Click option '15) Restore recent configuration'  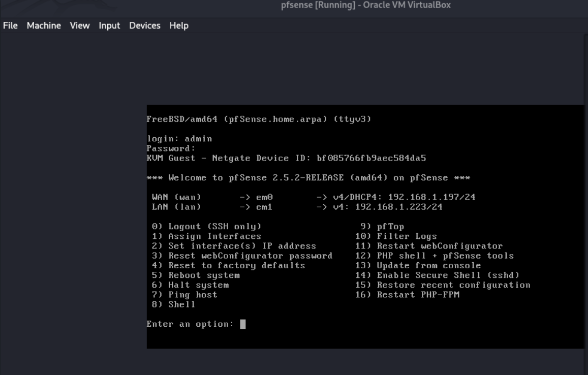443,285
